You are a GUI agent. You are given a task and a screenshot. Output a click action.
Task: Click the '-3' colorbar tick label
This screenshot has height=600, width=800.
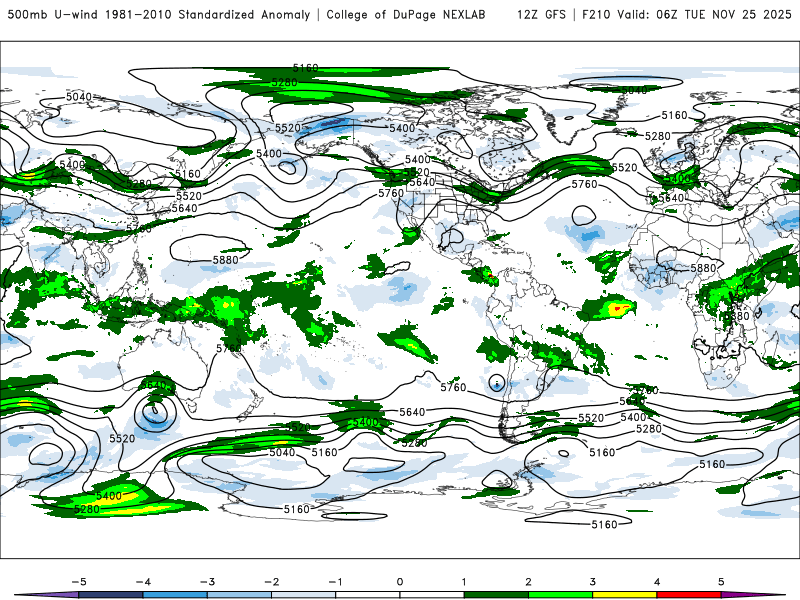[x=207, y=582]
